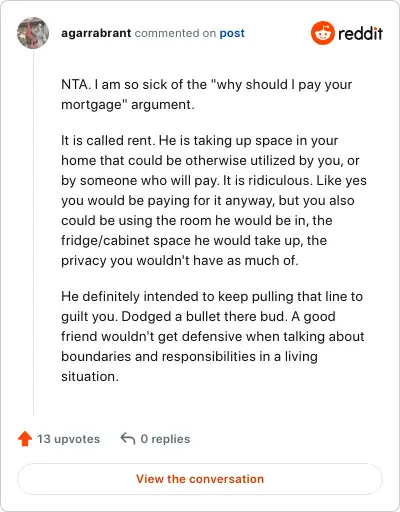The width and height of the screenshot is (400, 512).
Task: Click the word "mortgage" in the comment
Action: 92,105
